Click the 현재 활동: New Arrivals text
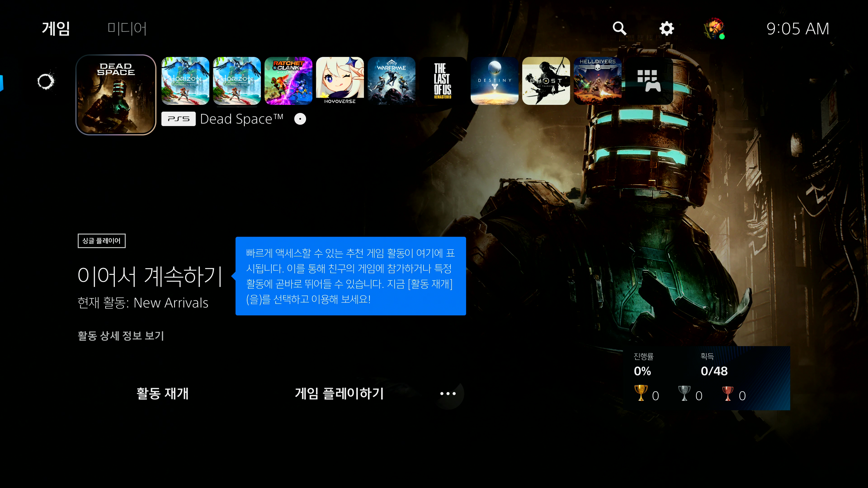This screenshot has height=488, width=868. [x=143, y=303]
